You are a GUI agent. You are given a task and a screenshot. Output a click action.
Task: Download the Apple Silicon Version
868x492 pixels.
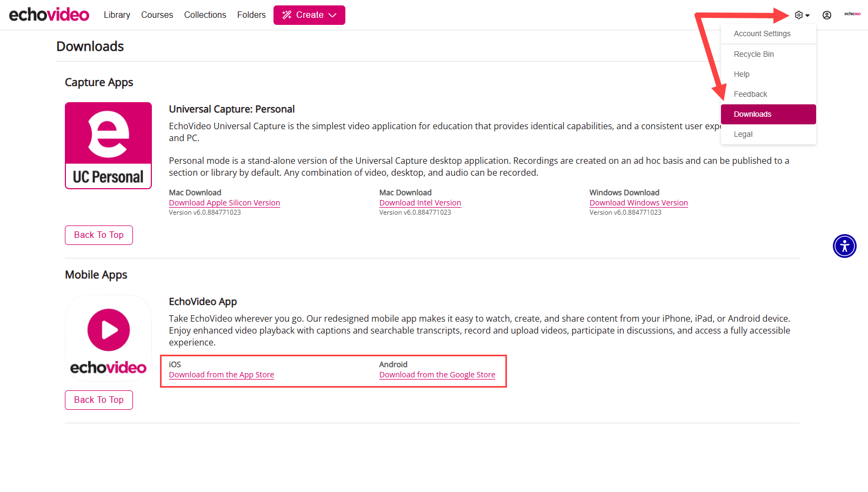click(x=224, y=203)
